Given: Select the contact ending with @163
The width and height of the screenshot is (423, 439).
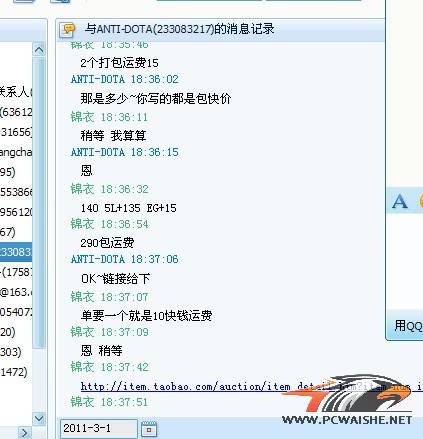Looking at the screenshot, I should point(16,292).
